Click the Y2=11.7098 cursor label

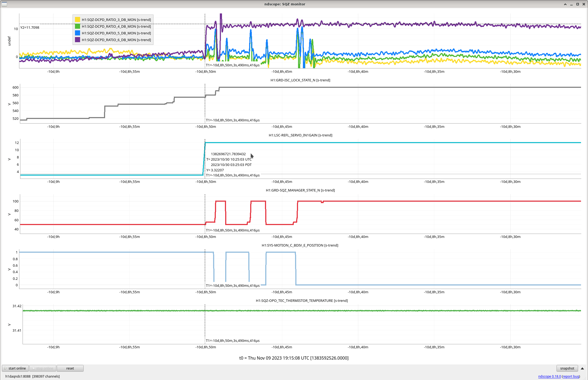[30, 27]
